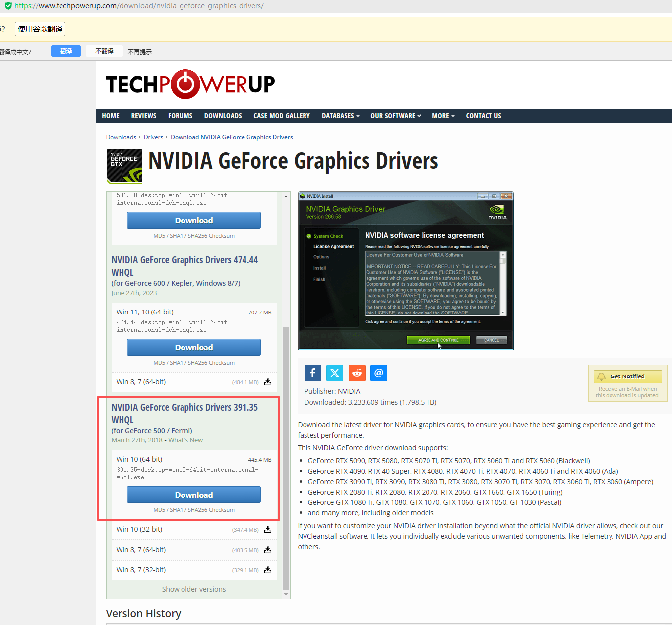Expand the Databases menu
Image resolution: width=672 pixels, height=625 pixels.
coord(340,116)
